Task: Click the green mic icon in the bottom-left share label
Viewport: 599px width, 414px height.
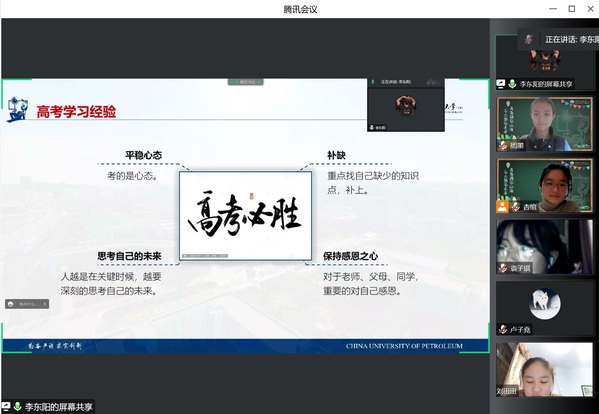Action: pyautogui.click(x=17, y=406)
